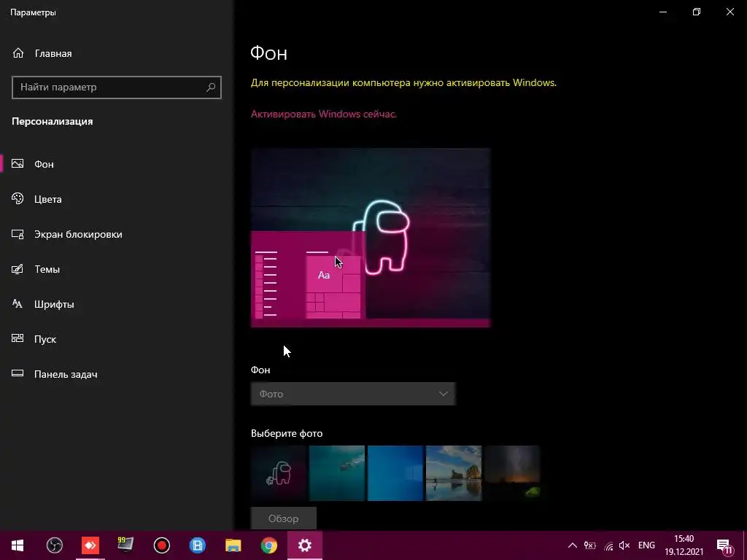This screenshot has height=560, width=747.
Task: Click the Панель задач icon
Action: [18, 374]
